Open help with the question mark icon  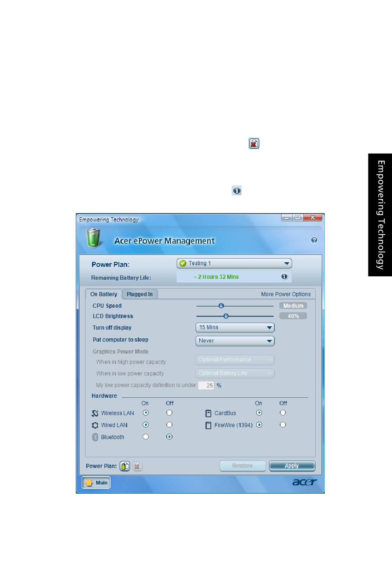pyautogui.click(x=314, y=240)
